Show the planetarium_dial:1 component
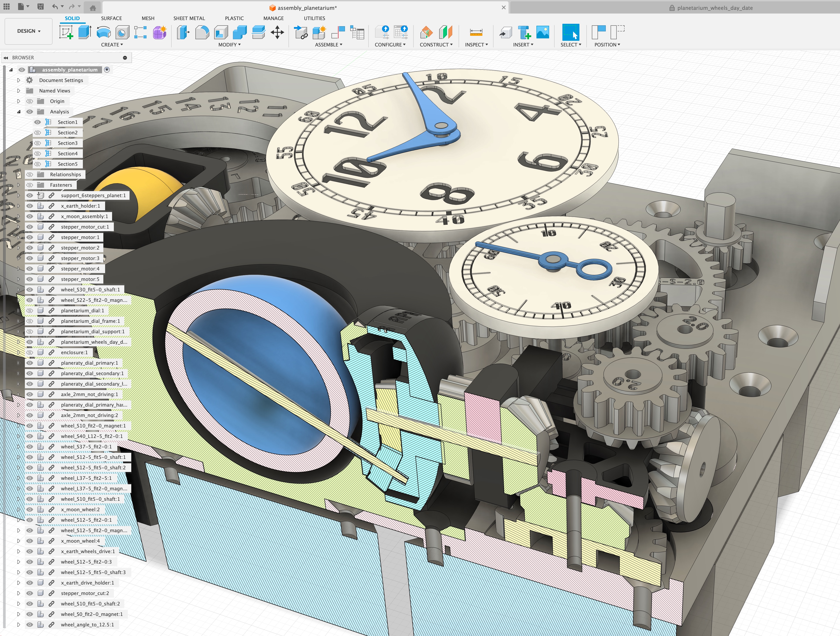This screenshot has height=636, width=840. pyautogui.click(x=30, y=311)
